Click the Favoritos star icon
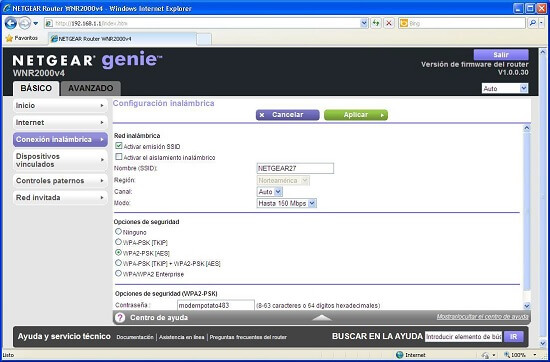This screenshot has height=362, width=550. coord(9,38)
